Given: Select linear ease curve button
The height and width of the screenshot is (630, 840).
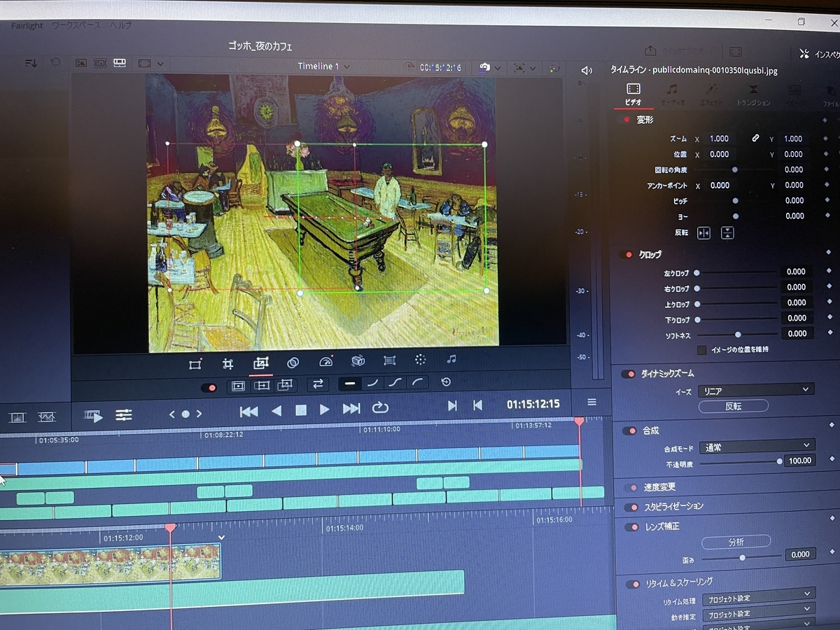Looking at the screenshot, I should point(350,384).
